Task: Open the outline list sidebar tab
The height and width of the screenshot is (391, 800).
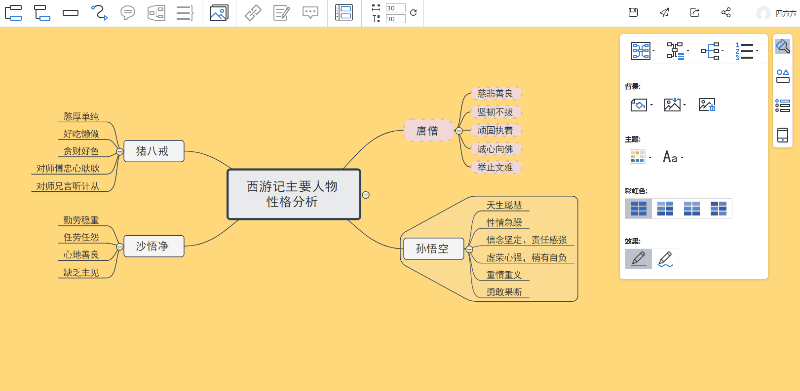Action: tap(782, 106)
